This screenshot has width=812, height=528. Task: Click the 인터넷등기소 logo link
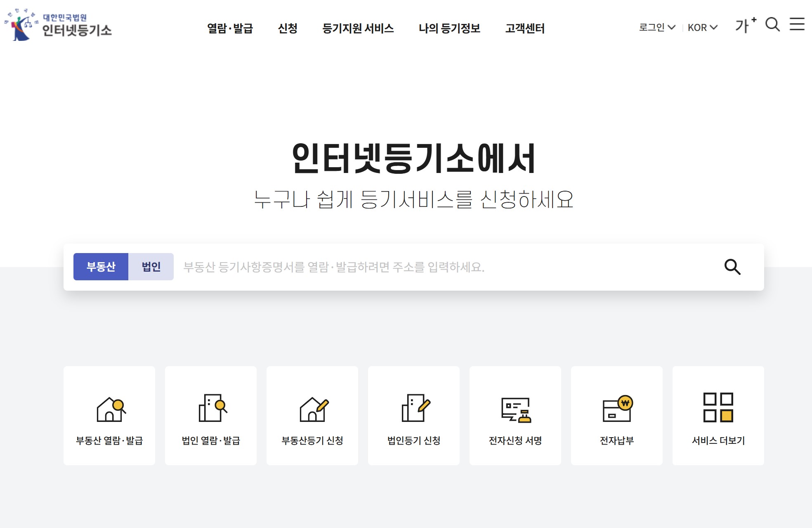[x=58, y=25]
